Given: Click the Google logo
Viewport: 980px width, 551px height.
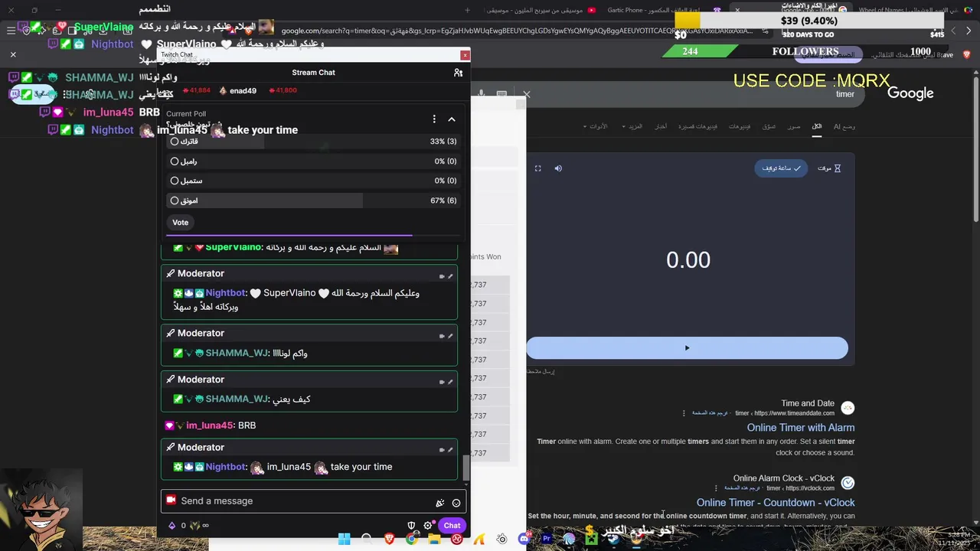Looking at the screenshot, I should coord(910,93).
